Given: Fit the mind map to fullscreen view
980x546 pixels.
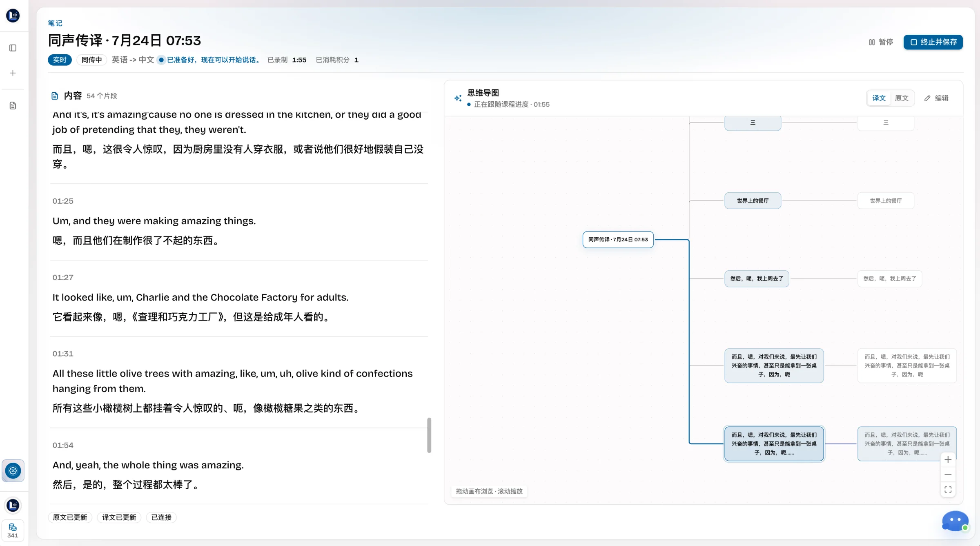Looking at the screenshot, I should (x=948, y=490).
